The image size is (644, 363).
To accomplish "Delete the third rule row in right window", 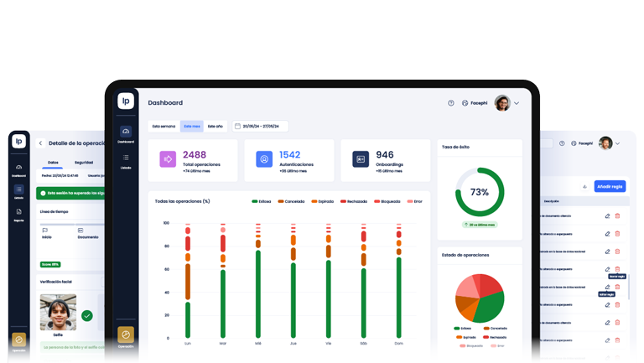I will (617, 252).
